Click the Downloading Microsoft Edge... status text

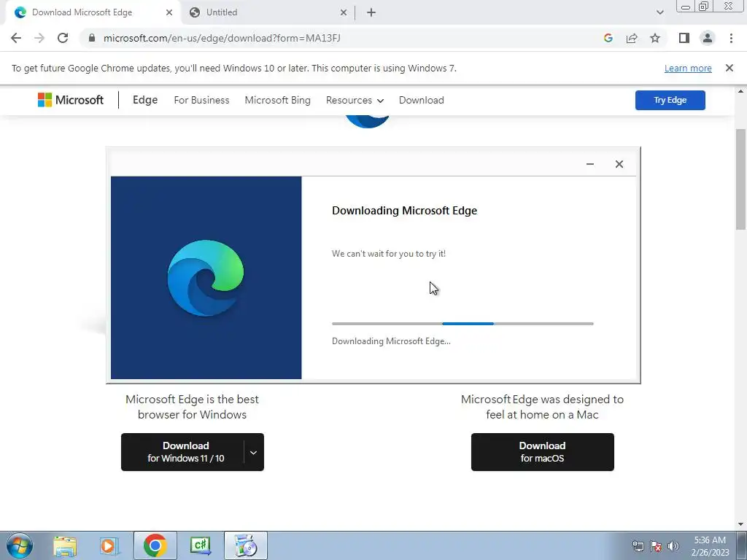tap(391, 341)
